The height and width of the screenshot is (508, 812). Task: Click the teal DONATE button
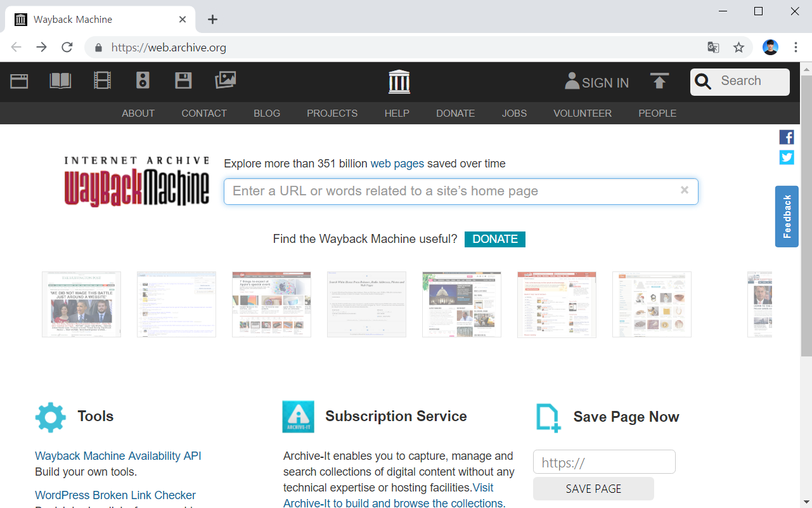coord(495,239)
